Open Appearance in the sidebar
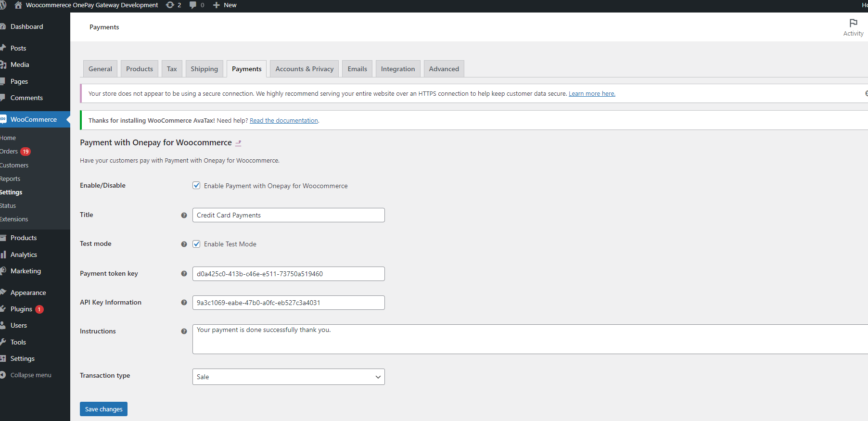Screen dimensions: 868x421 [x=28, y=293]
